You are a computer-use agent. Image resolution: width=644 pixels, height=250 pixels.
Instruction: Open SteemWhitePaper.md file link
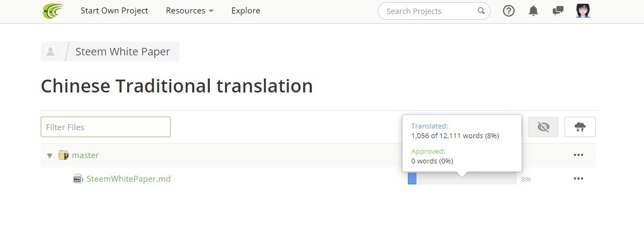point(129,179)
